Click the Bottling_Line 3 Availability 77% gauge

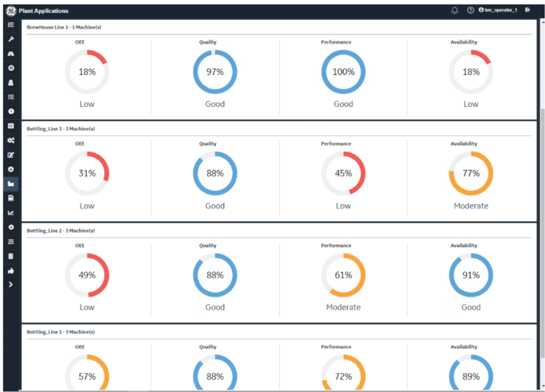(x=471, y=173)
